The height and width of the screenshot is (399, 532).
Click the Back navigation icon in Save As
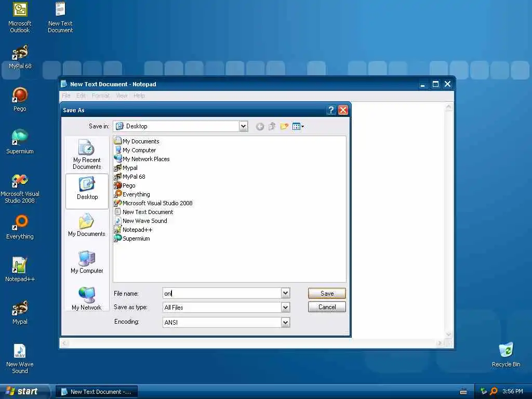(260, 127)
